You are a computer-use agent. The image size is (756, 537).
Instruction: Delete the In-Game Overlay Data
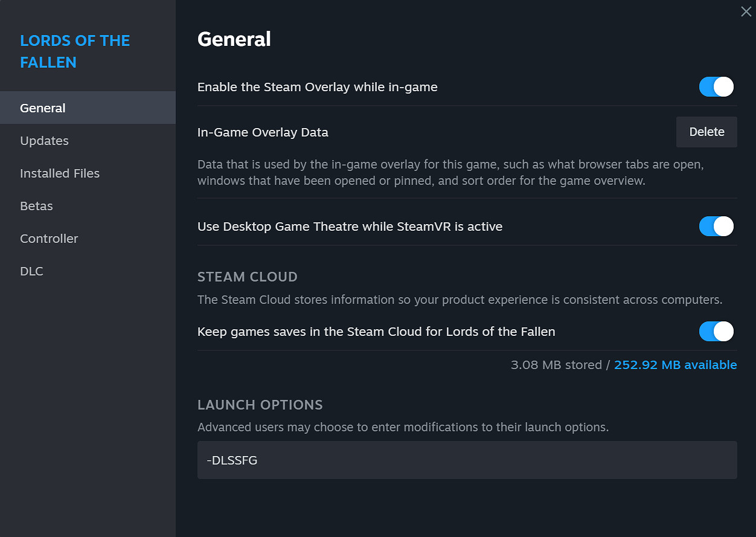click(x=706, y=132)
